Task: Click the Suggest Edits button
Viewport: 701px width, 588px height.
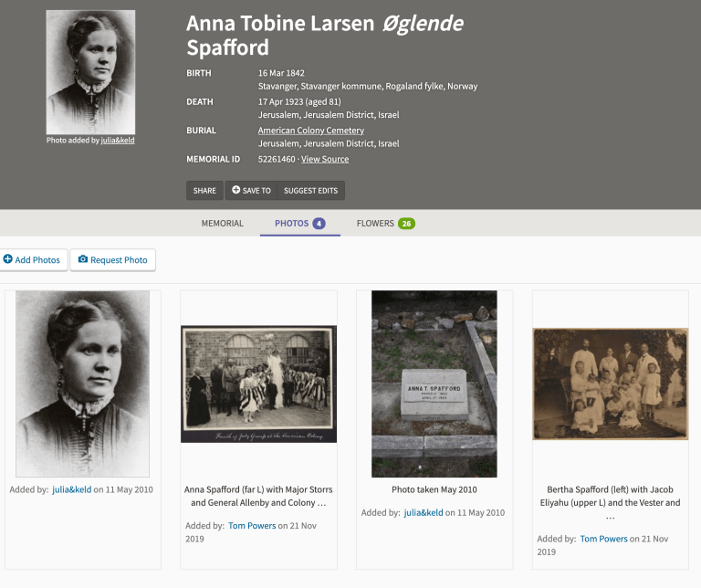Action: click(x=310, y=191)
